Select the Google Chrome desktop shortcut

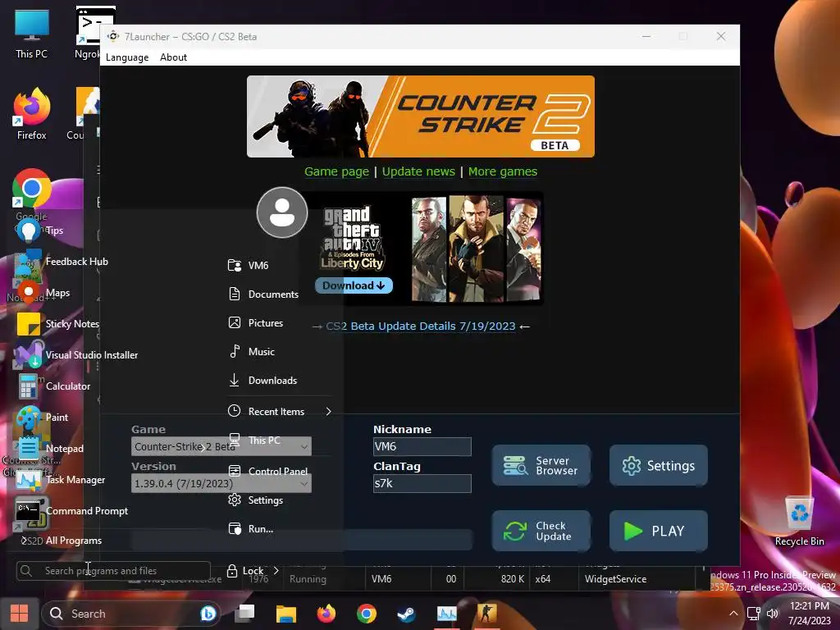(x=32, y=195)
